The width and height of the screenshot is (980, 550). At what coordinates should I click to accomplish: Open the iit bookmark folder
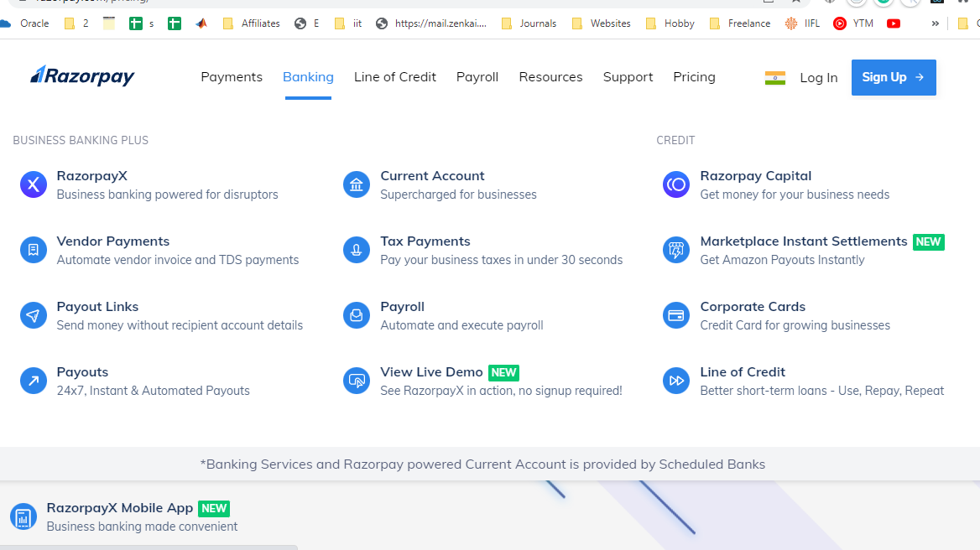[x=348, y=23]
